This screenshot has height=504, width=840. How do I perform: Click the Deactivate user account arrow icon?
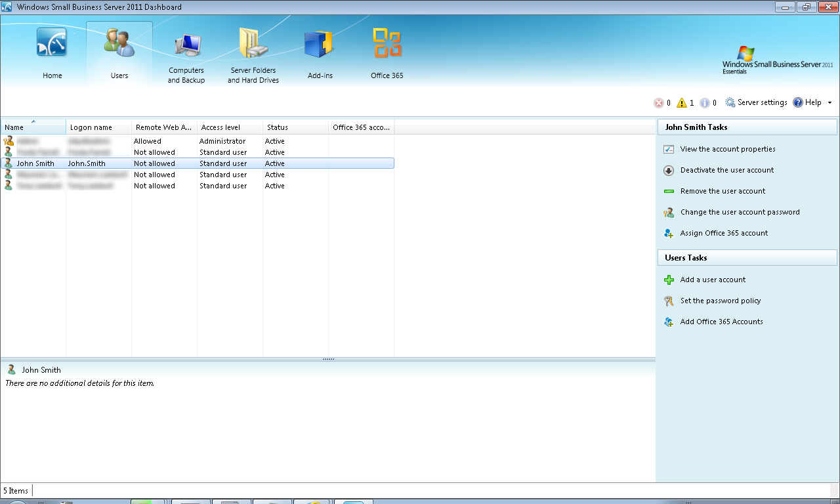(x=669, y=171)
